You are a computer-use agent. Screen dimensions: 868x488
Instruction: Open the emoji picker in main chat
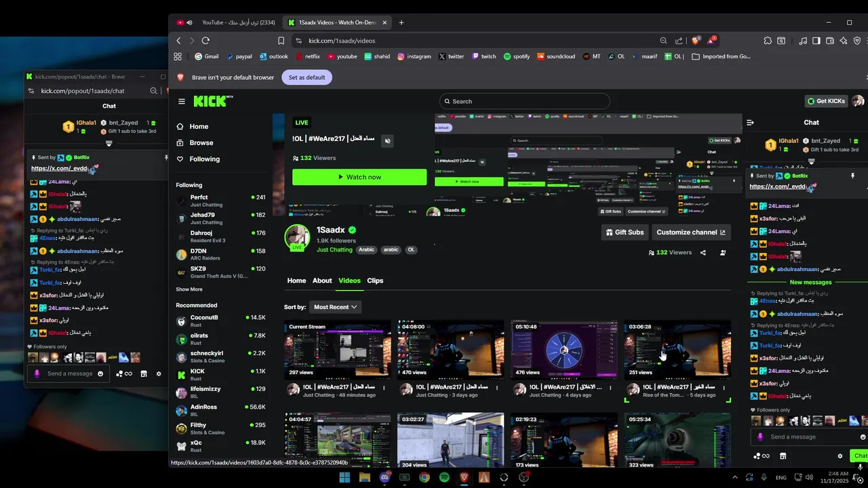pyautogui.click(x=863, y=437)
